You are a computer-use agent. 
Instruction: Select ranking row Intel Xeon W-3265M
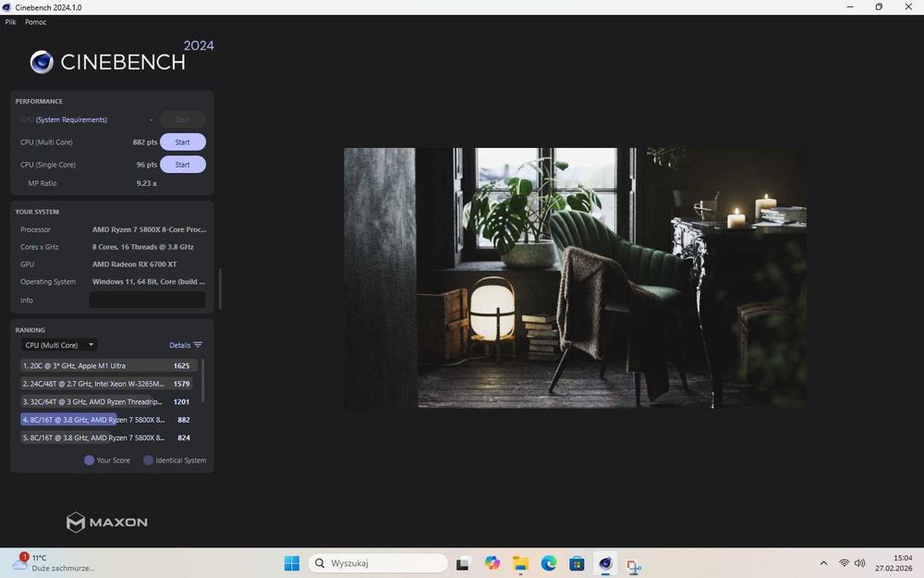click(x=108, y=384)
